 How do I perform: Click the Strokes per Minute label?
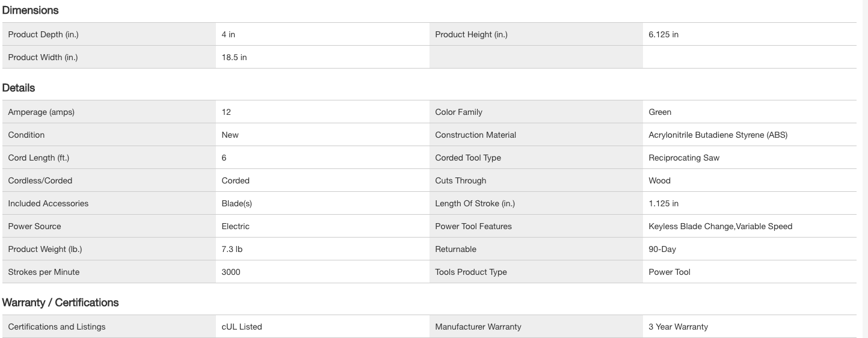click(x=43, y=272)
